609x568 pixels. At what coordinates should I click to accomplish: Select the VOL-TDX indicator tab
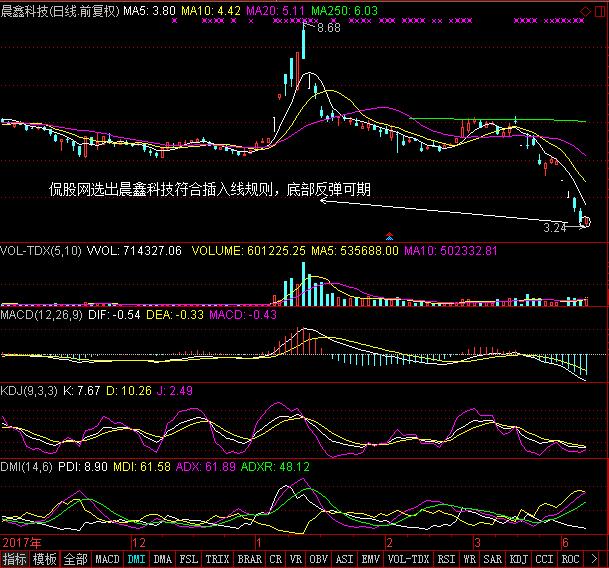(409, 559)
